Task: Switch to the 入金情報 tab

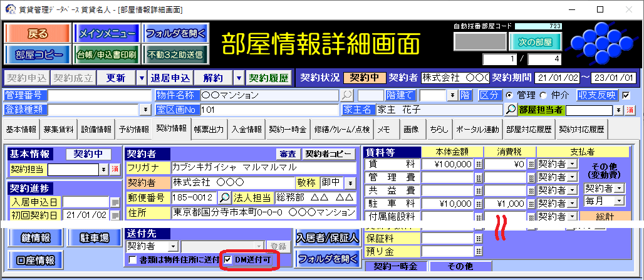Action: coord(246,130)
